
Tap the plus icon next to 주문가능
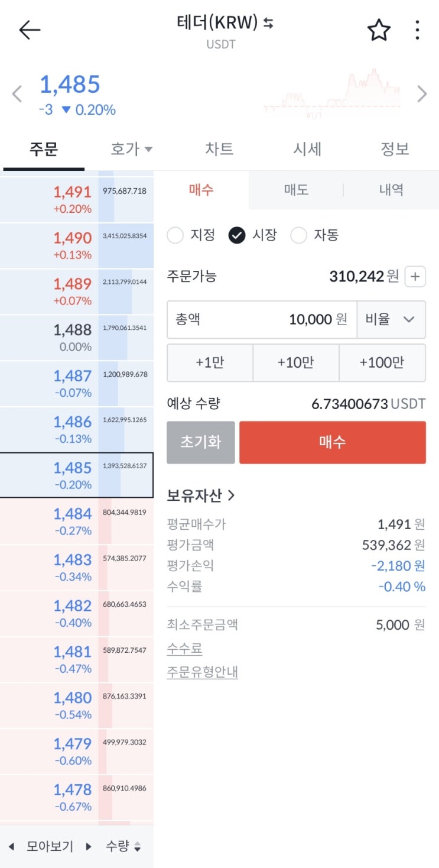click(415, 276)
